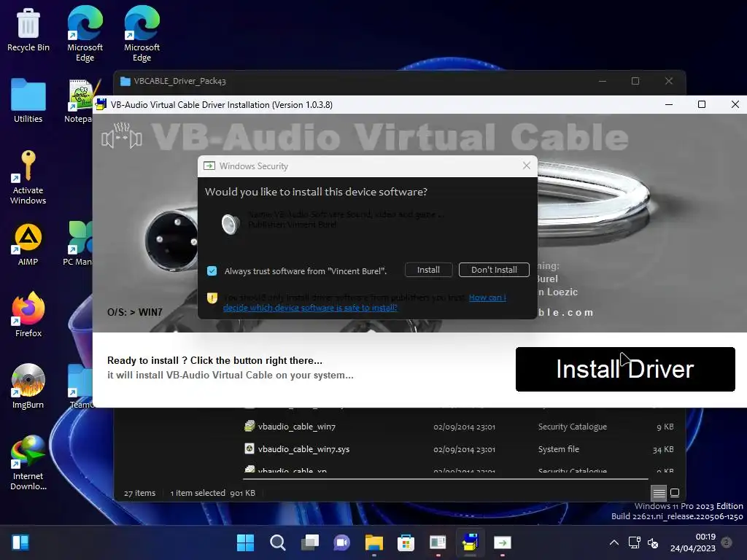Screen dimensions: 747x560
Task: Open Task View in the taskbar
Action: tap(309, 542)
